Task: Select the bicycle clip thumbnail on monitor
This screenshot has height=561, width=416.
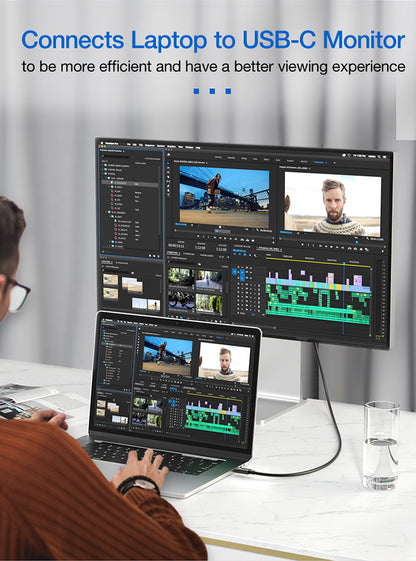Action: (x=181, y=299)
